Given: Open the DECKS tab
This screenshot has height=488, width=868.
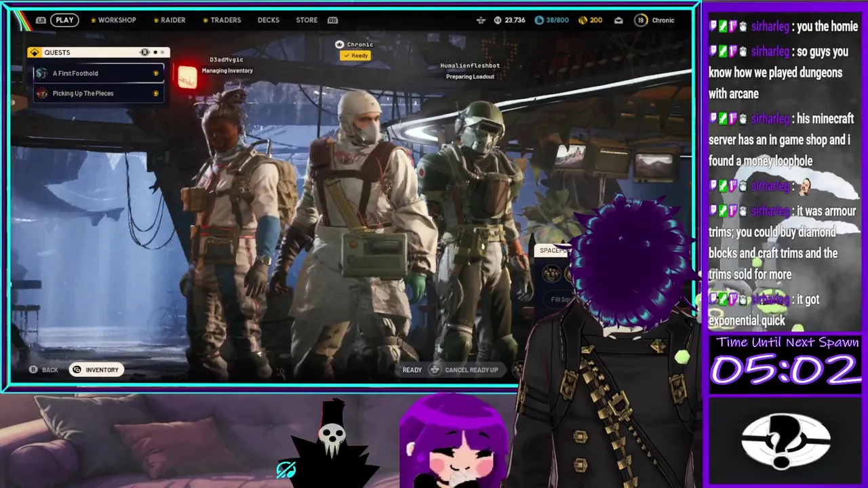Looking at the screenshot, I should click(269, 20).
